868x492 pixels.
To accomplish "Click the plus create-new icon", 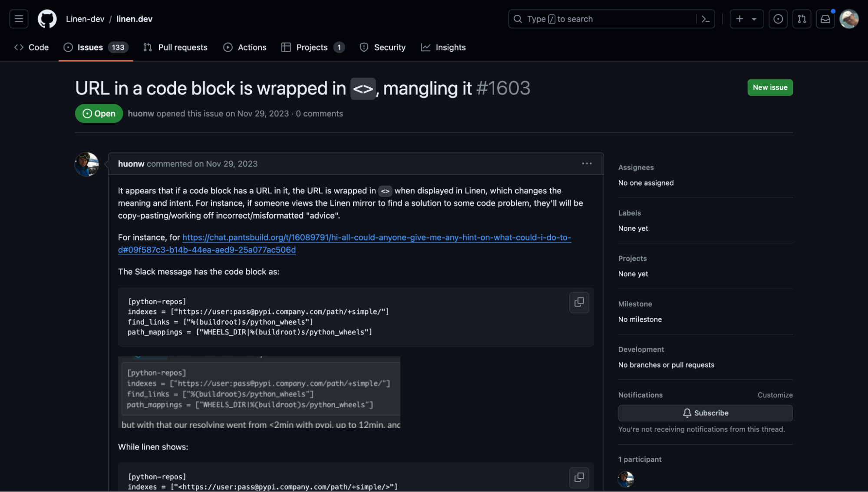I will click(x=739, y=19).
